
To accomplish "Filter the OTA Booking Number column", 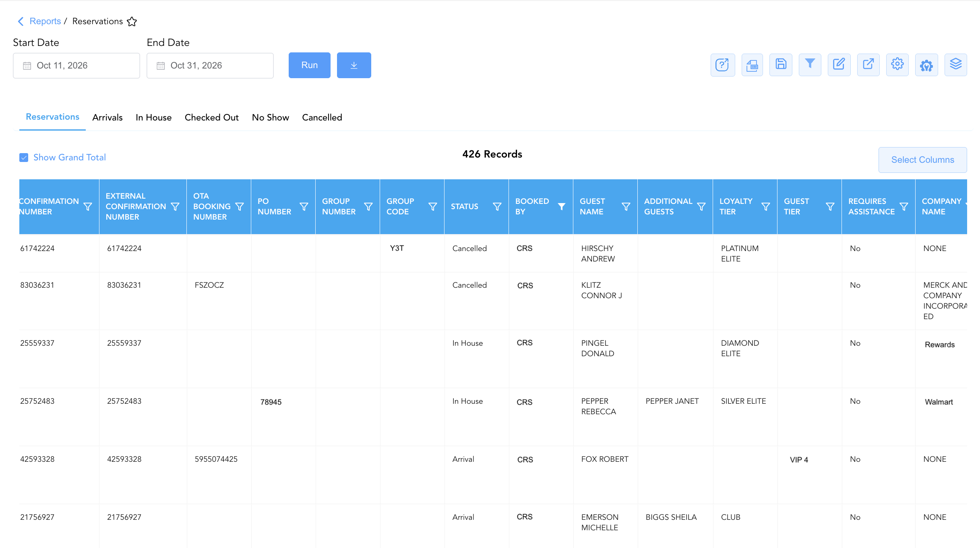I will tap(240, 207).
